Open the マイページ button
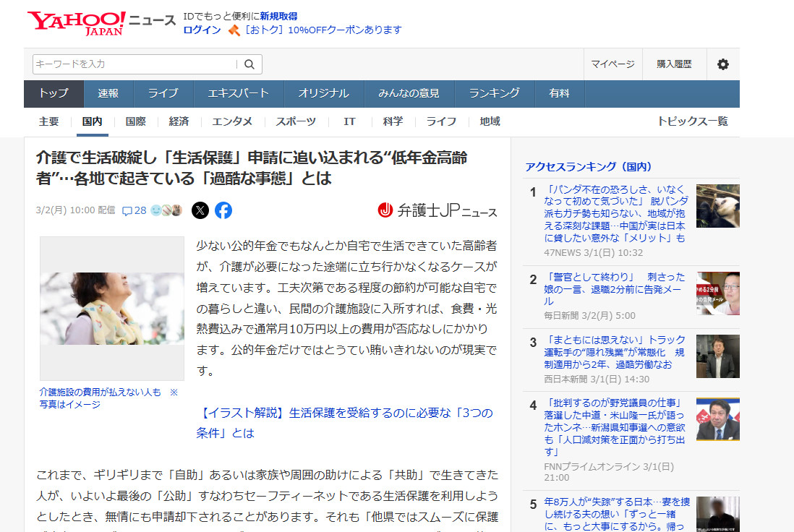 (612, 64)
